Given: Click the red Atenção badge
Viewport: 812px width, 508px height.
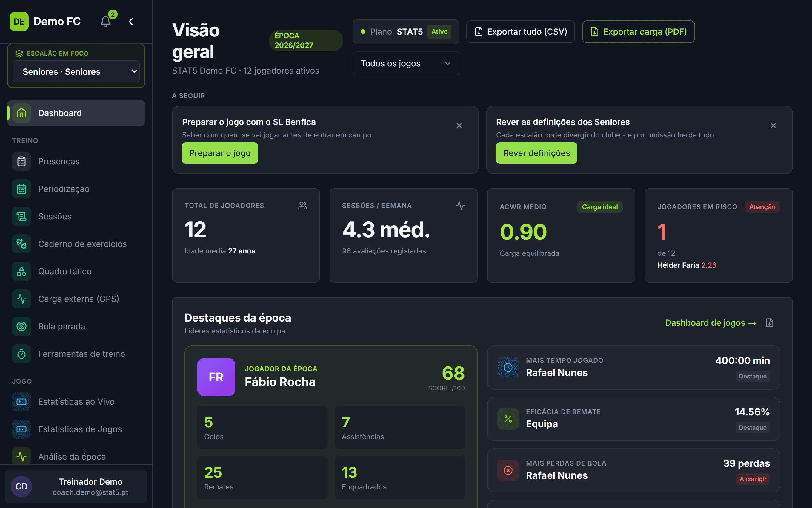Looking at the screenshot, I should pos(762,207).
